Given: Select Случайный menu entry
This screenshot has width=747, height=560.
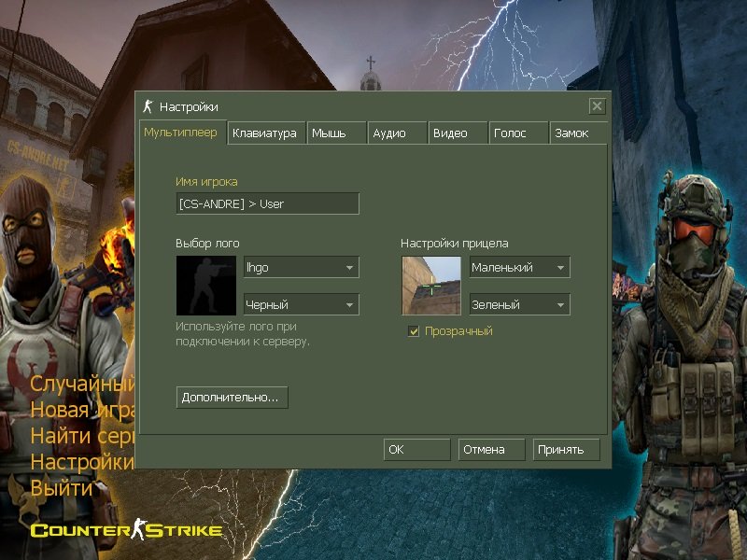Looking at the screenshot, I should coord(82,384).
